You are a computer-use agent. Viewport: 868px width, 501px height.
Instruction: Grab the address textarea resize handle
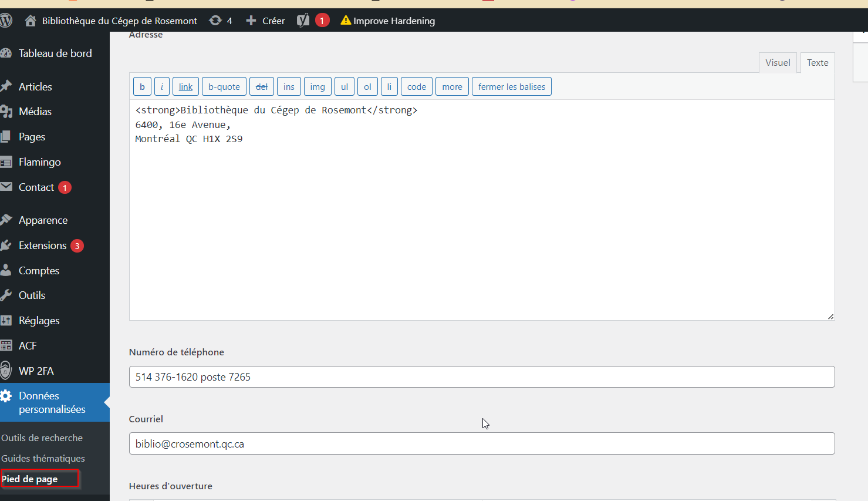pyautogui.click(x=830, y=317)
